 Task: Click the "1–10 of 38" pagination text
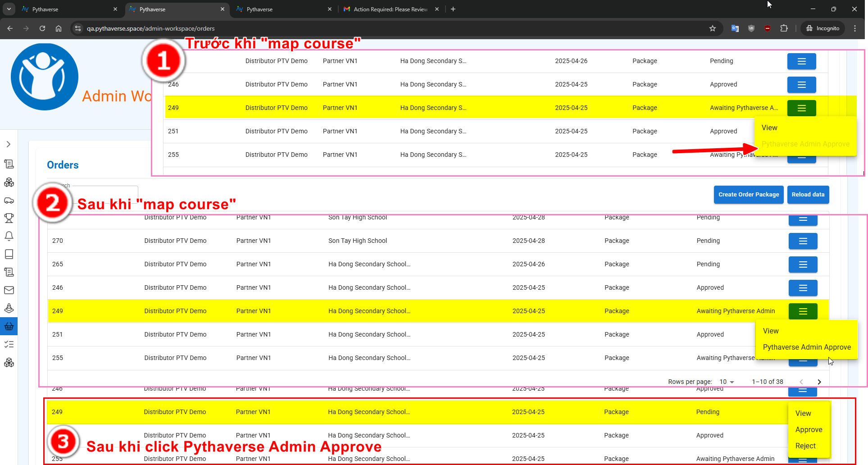click(767, 382)
